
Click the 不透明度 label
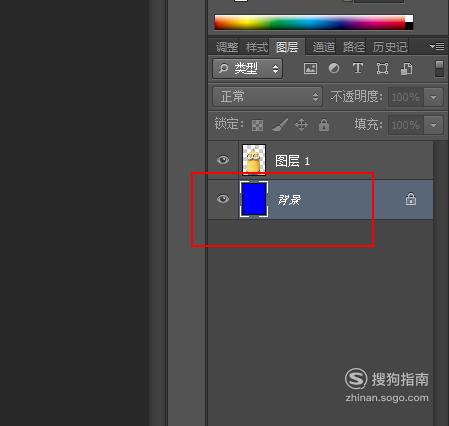356,97
